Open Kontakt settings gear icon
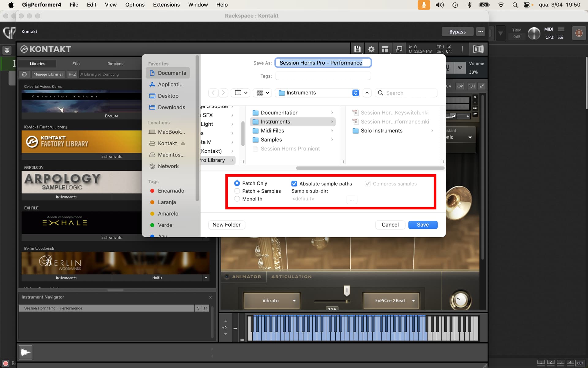This screenshot has height=368, width=588. 371,49
